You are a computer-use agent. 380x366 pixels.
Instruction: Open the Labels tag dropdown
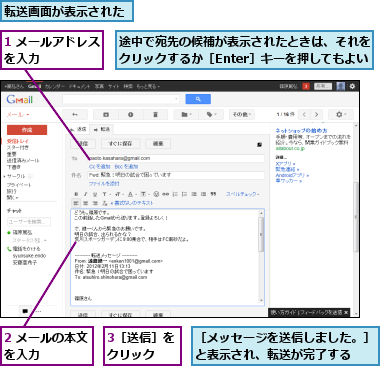pyautogui.click(x=211, y=115)
